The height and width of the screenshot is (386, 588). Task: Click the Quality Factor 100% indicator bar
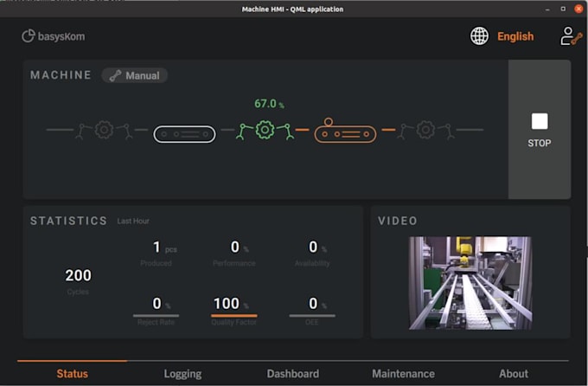pyautogui.click(x=234, y=316)
